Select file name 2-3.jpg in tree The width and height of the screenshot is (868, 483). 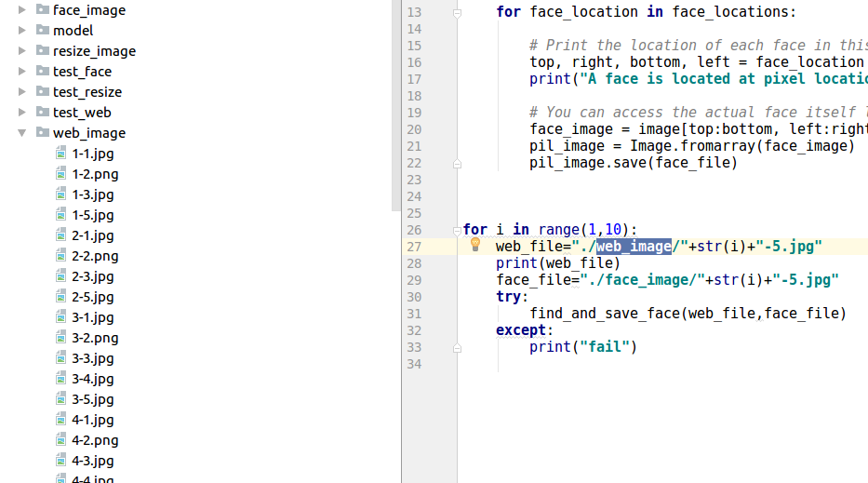(92, 277)
